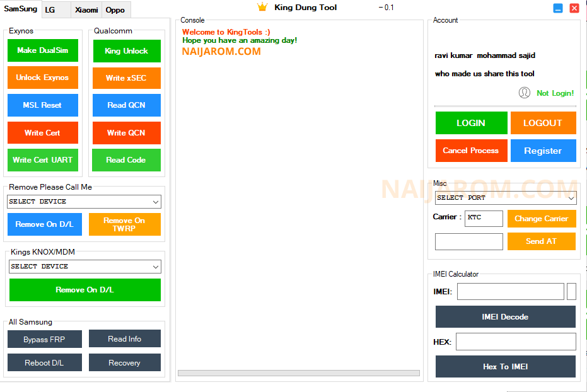Expand Kings KNOX/MDM device dropdown
Image resolution: width=587 pixels, height=392 pixels.
pos(85,267)
